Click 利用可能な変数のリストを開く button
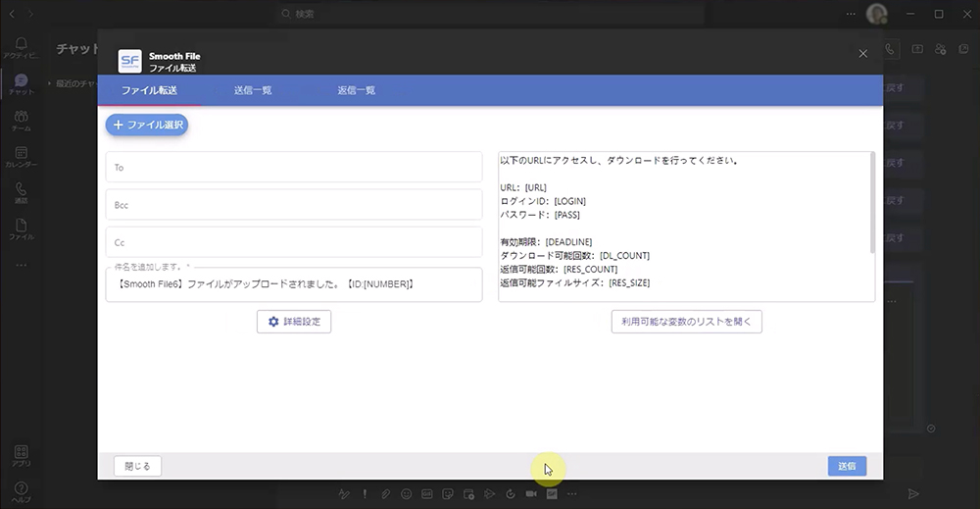Screen dimensions: 980x509 (686, 322)
